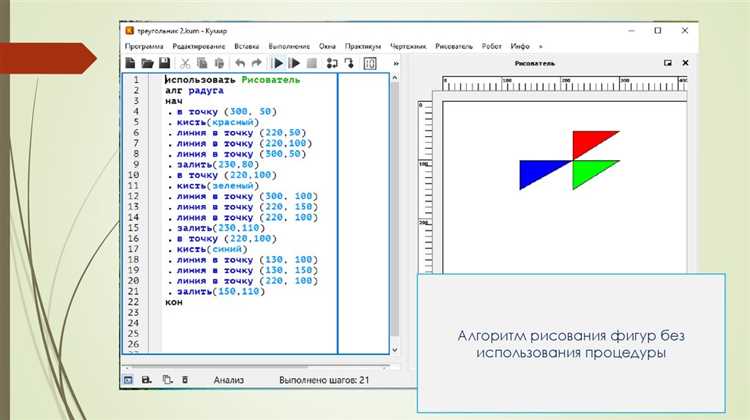Image resolution: width=750 pixels, height=420 pixels.
Task: Click the green triangle on the canvas
Action: [x=588, y=170]
